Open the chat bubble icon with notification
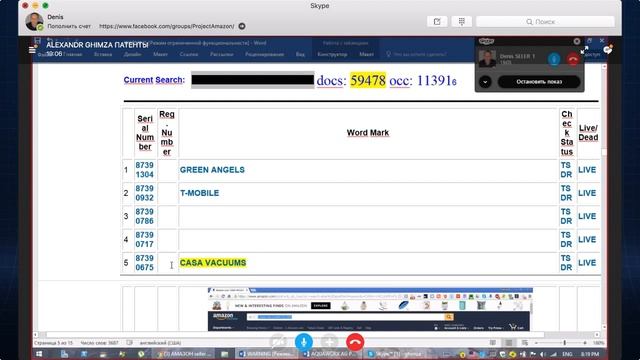Image resolution: width=640 pixels, height=360 pixels. pos(608,50)
